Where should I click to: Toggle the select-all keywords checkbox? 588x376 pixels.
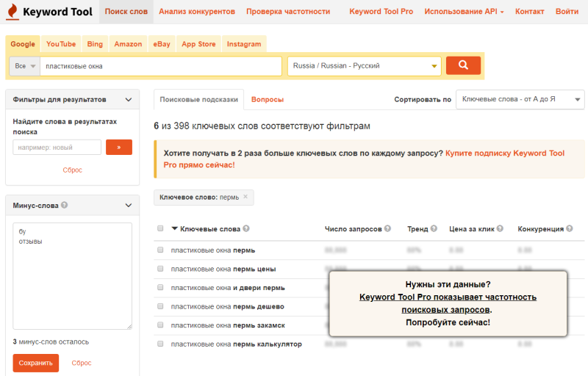tap(160, 228)
